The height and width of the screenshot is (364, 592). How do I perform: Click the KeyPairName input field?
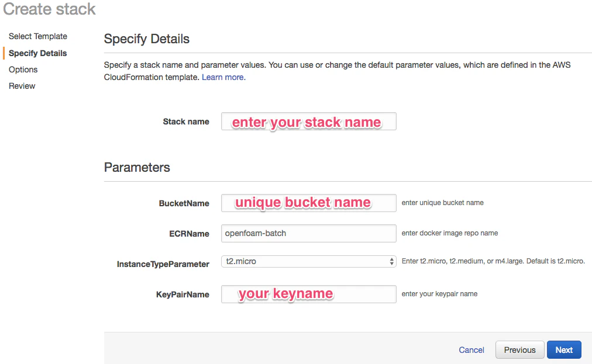point(309,294)
